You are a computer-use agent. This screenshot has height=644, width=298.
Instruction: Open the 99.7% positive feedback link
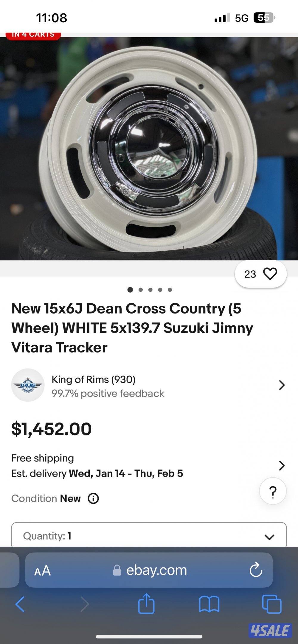[x=108, y=394]
